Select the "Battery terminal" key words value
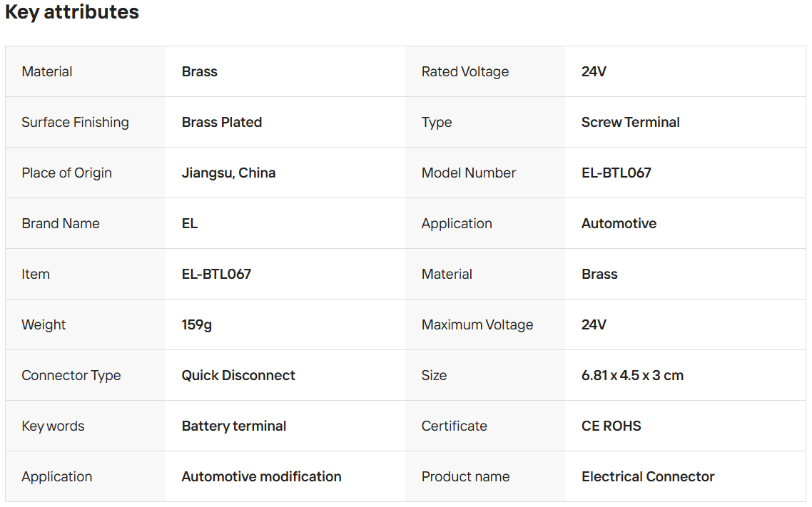 (234, 426)
